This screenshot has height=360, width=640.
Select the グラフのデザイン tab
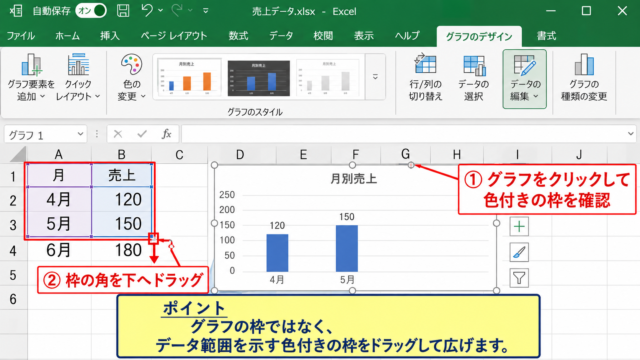click(479, 37)
